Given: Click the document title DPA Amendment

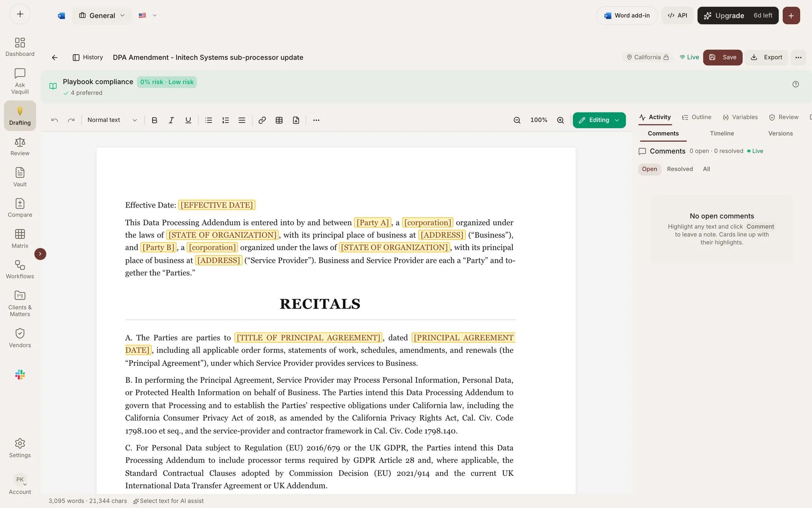Looking at the screenshot, I should (208, 57).
